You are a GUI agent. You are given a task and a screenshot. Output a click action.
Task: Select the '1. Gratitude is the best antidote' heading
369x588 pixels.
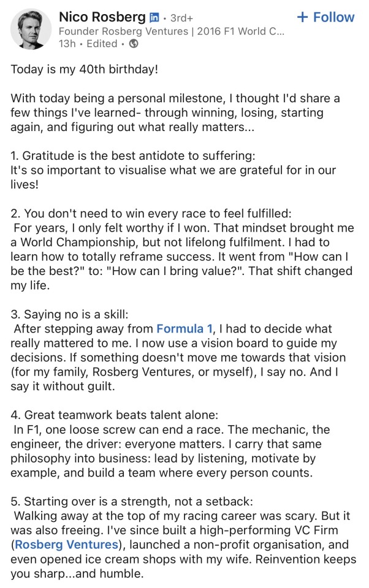[133, 156]
